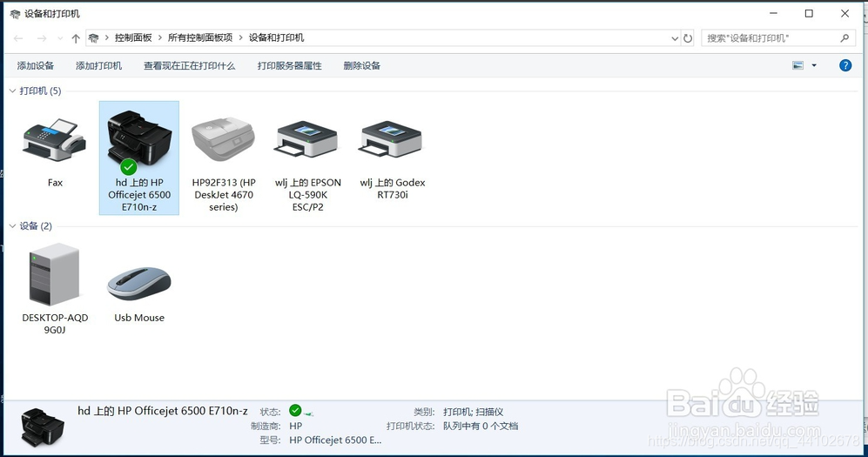
Task: Select the HP Officejet 6500 E710n-z printer
Action: 139,158
